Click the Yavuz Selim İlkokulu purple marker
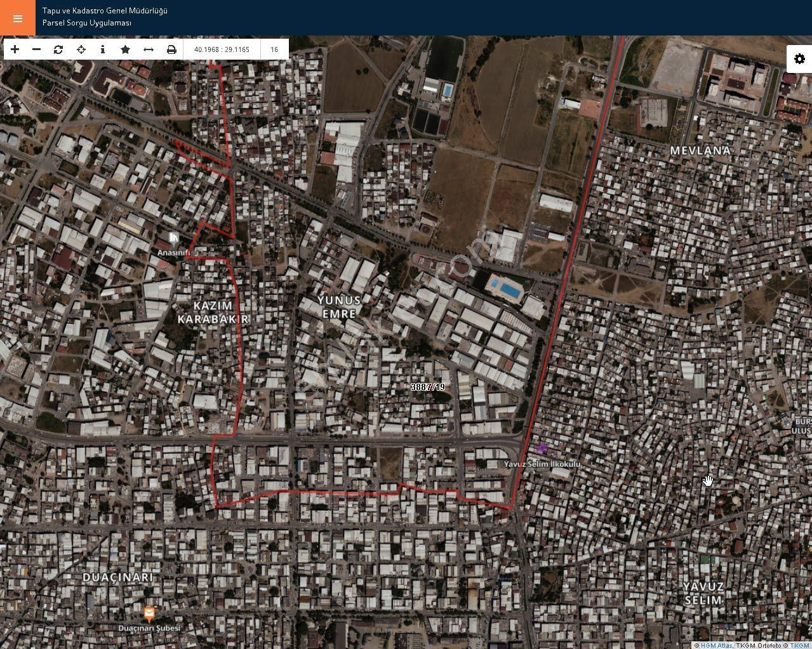The height and width of the screenshot is (649, 812). point(542,449)
